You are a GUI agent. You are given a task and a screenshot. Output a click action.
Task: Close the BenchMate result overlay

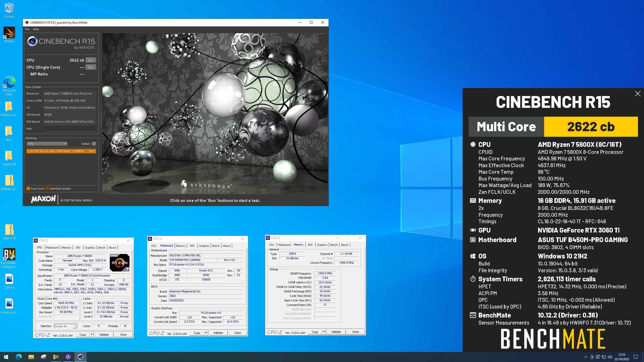tap(637, 94)
